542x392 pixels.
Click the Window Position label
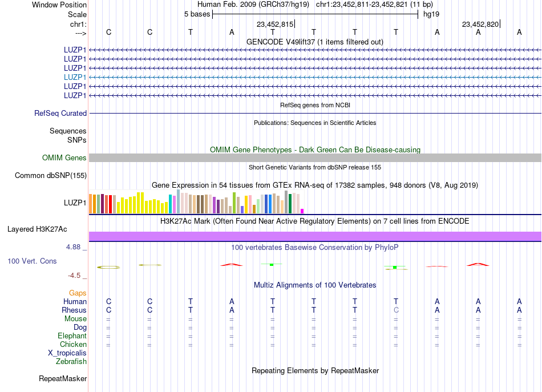point(59,5)
